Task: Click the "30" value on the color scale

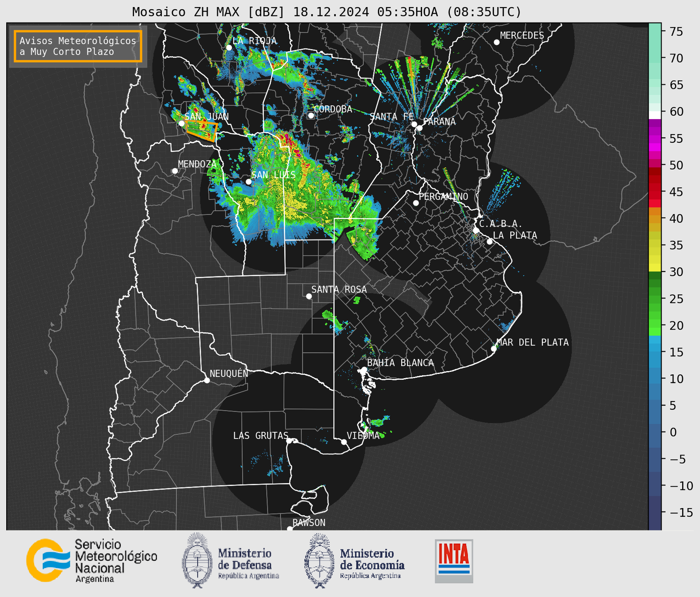Action: click(x=676, y=272)
